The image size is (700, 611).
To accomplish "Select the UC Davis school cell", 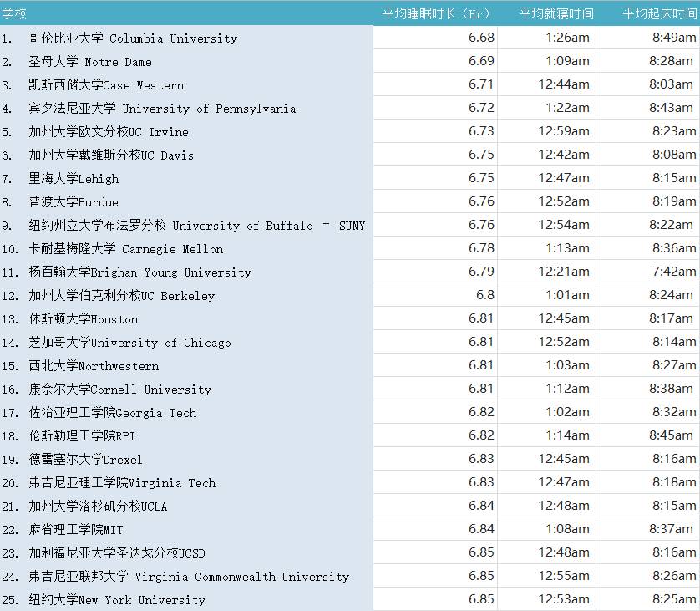I will click(x=111, y=155).
